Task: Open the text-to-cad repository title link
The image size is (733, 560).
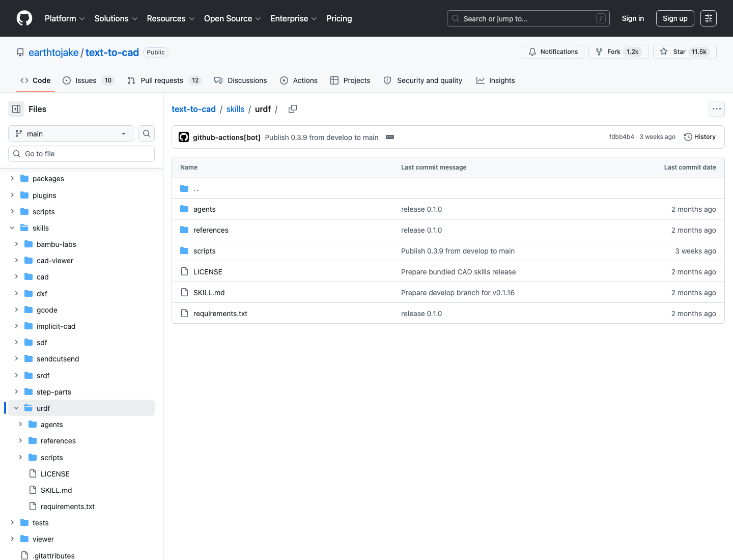Action: point(112,52)
